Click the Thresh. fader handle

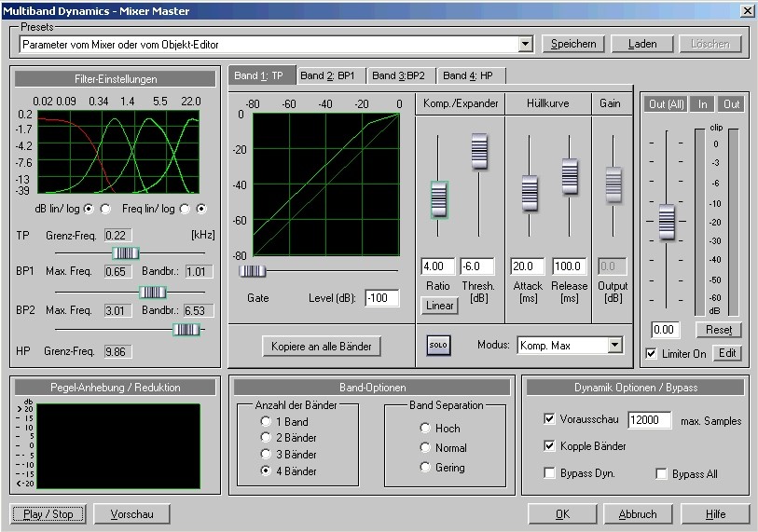(x=479, y=151)
